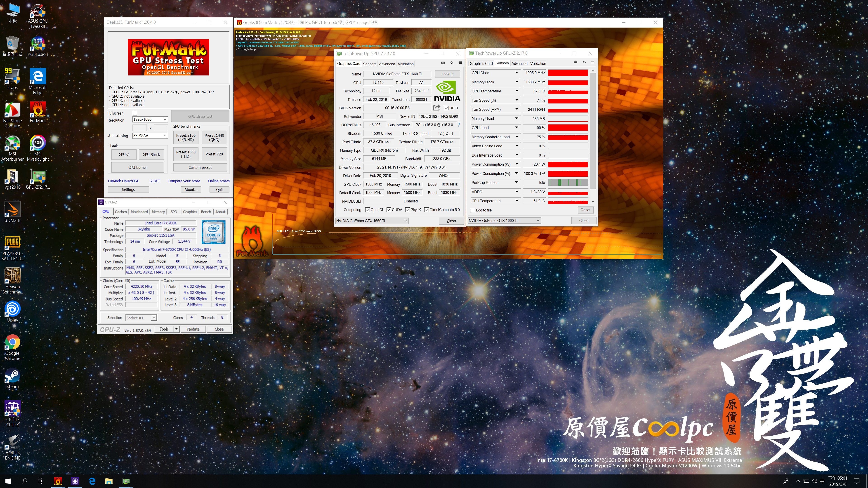The width and height of the screenshot is (868, 488).
Task: Open PLAYERUNKNOWN'S BATTLEGROUNDS desktop icon
Action: coord(12,248)
